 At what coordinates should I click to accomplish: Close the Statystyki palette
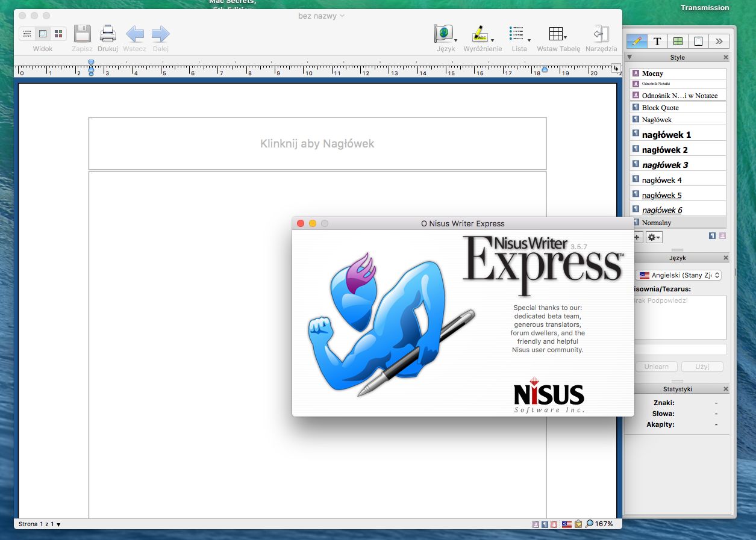tap(725, 389)
